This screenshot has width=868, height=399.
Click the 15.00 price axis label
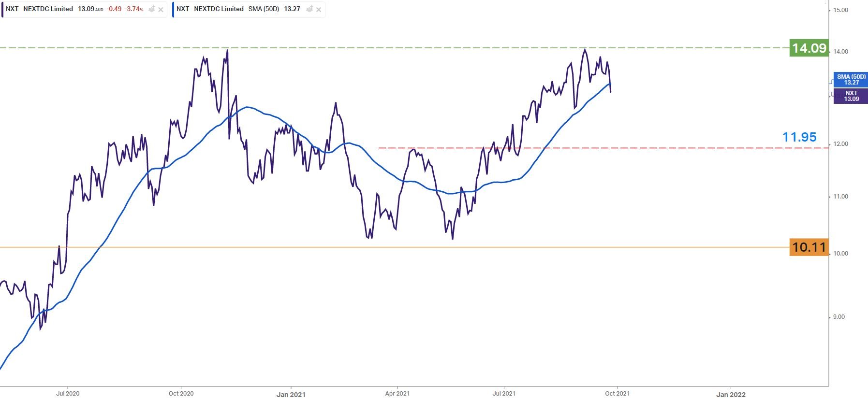tap(840, 10)
